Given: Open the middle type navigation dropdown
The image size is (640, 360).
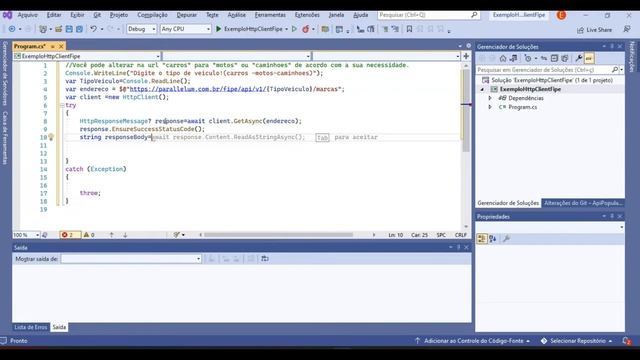Looking at the screenshot, I should pyautogui.click(x=237, y=56).
